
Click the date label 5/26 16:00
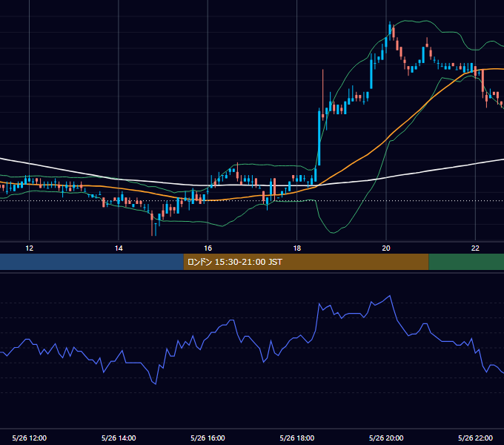pos(208,438)
